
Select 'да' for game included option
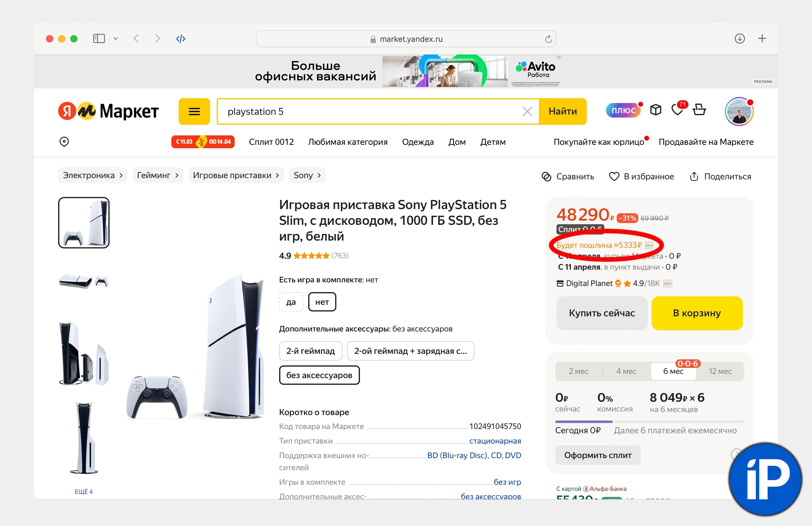click(291, 302)
